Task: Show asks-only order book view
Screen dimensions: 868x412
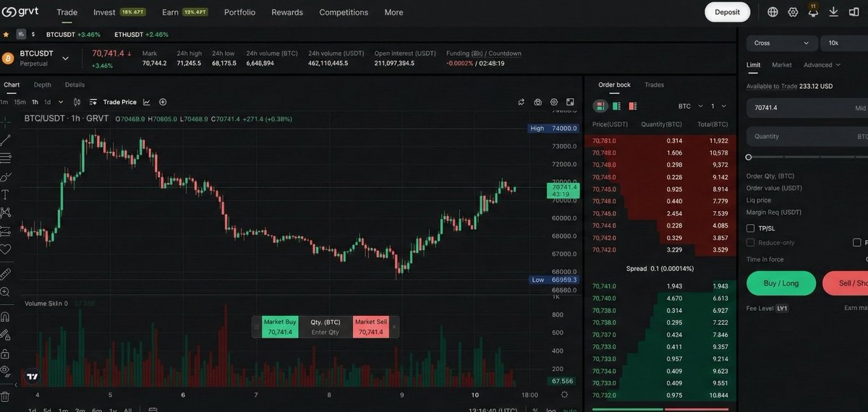Action: 633,106
